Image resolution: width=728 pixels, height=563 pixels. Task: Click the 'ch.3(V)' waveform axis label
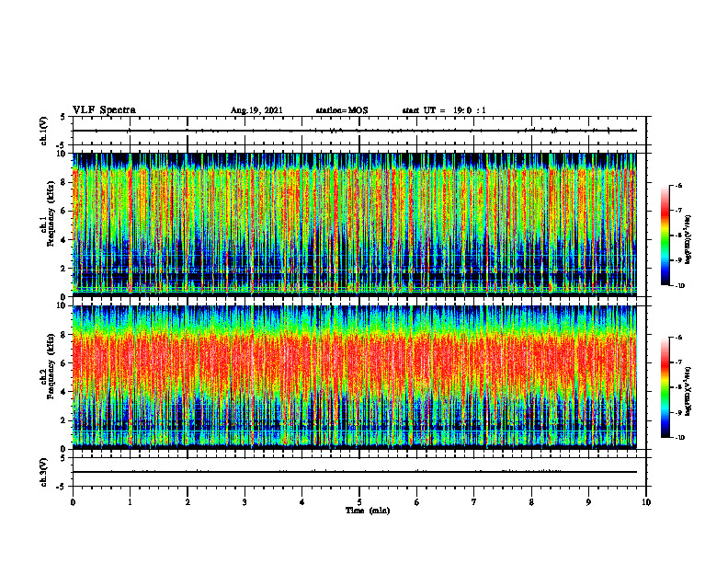[44, 472]
